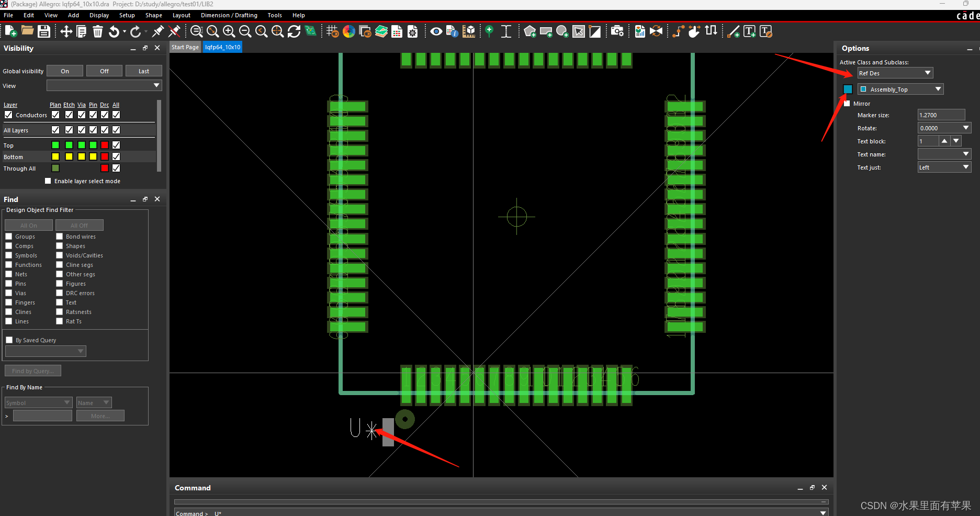Open the Active Class Ref Des dropdown
980x516 pixels.
895,73
